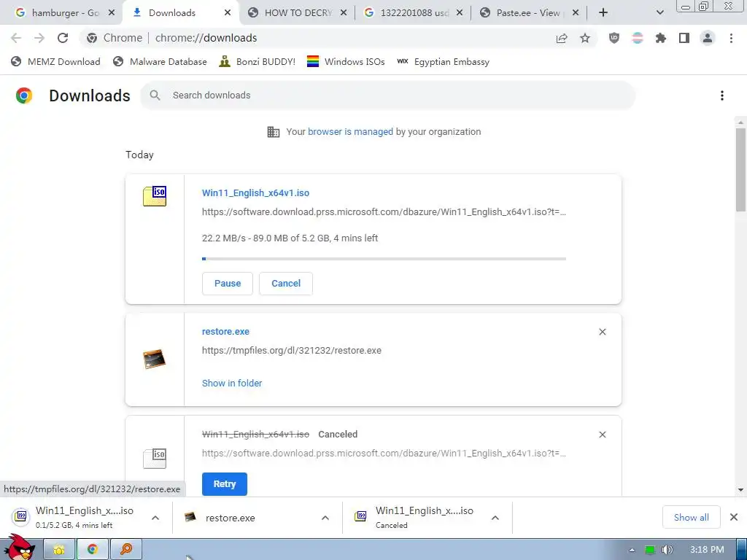Screen dimensions: 747x560
Task: Switch to the HOW TO DECRY tab
Action: [x=298, y=13]
